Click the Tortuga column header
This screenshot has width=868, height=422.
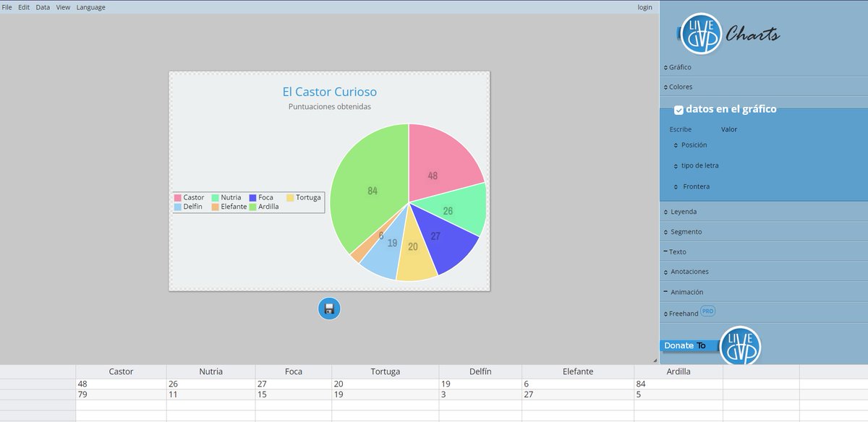pos(386,371)
